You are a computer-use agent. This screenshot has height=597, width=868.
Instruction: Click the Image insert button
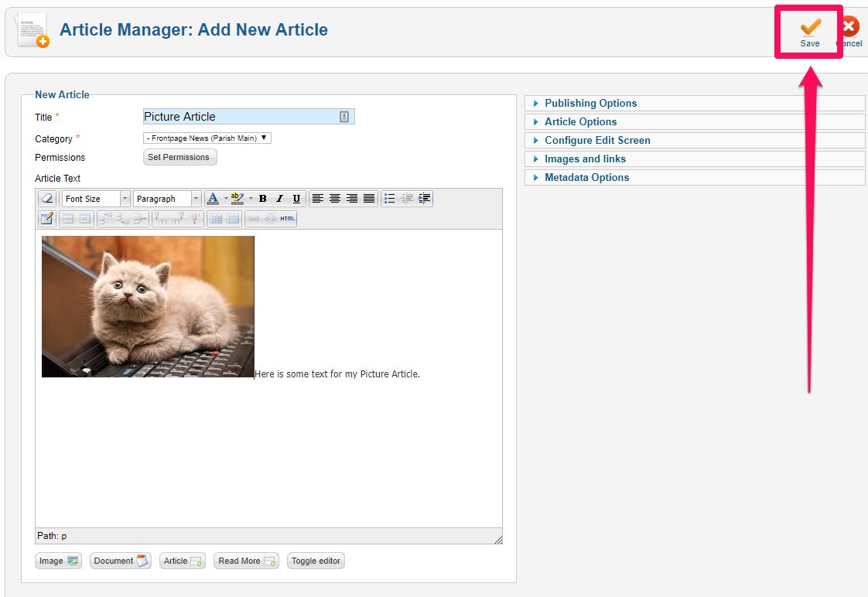[58, 561]
